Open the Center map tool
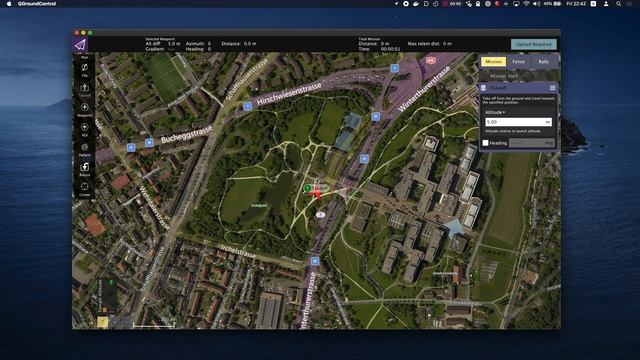The width and height of the screenshot is (640, 360). 84,189
